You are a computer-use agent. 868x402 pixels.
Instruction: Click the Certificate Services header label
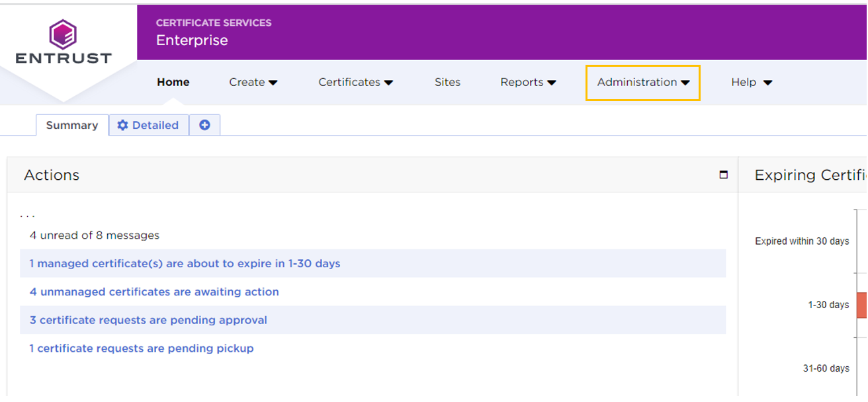214,22
